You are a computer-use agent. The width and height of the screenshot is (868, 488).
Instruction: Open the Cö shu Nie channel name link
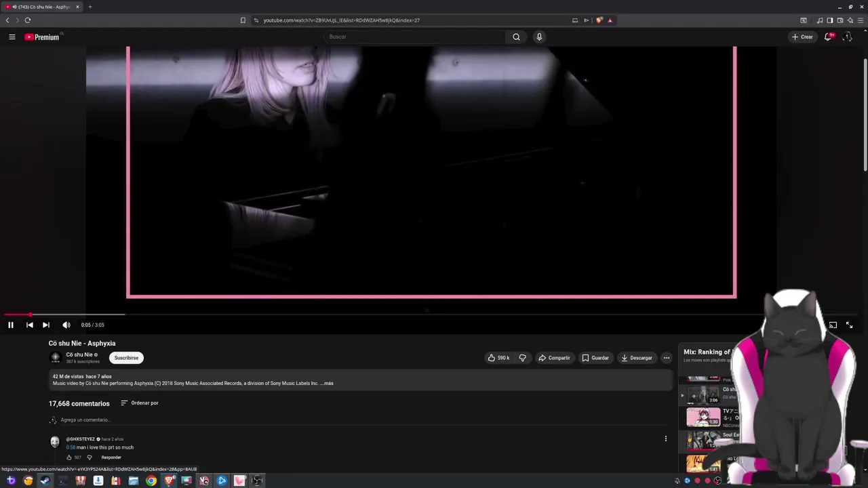click(x=79, y=354)
